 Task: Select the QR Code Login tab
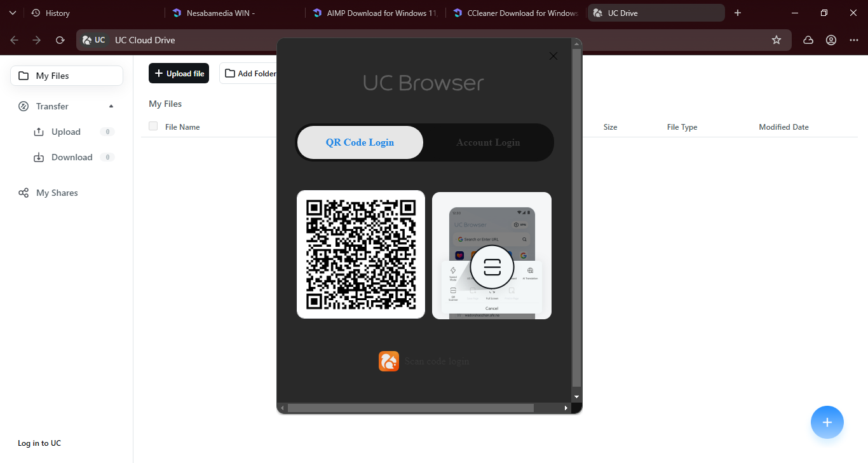pyautogui.click(x=360, y=142)
